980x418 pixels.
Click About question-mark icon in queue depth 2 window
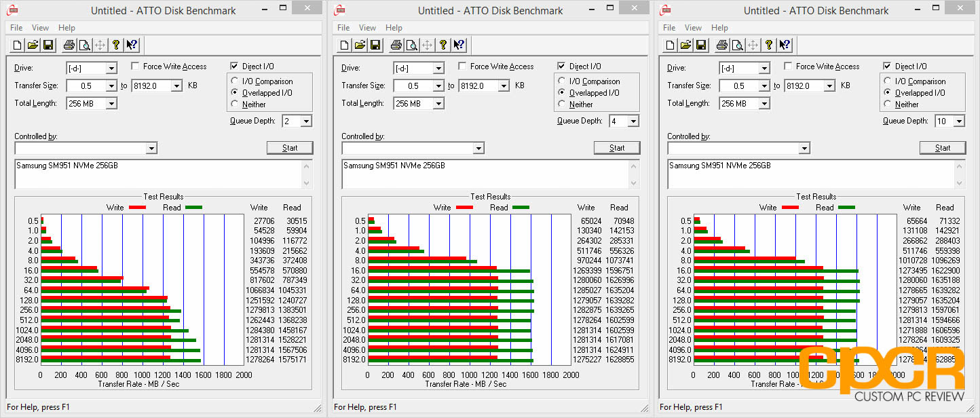point(115,45)
